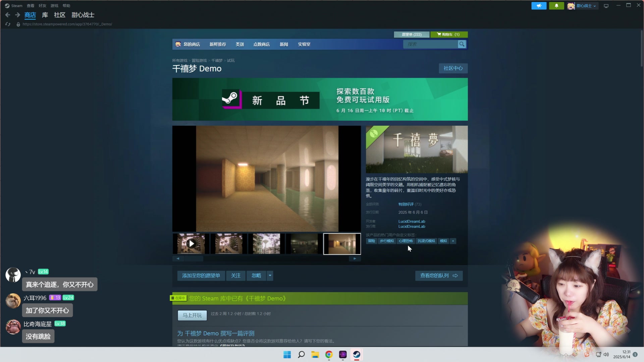Open the Windows Start menu

click(287, 355)
